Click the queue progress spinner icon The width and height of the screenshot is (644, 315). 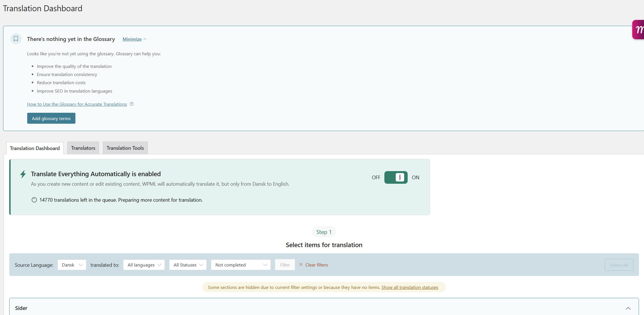[x=34, y=200]
